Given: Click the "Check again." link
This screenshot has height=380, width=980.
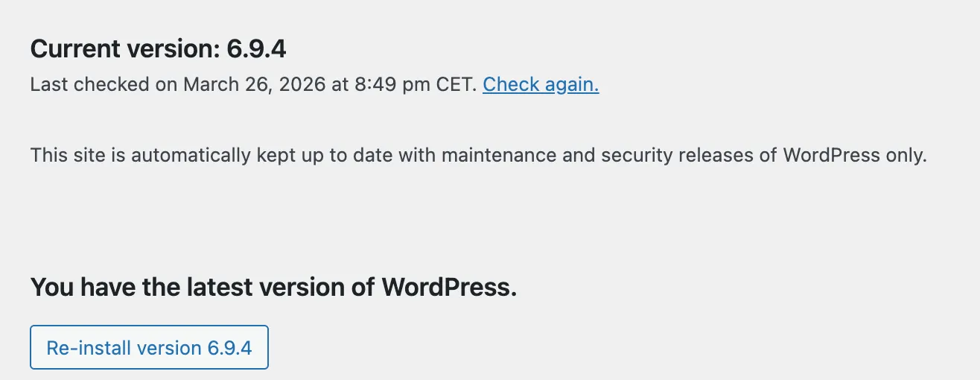Looking at the screenshot, I should click(x=541, y=85).
